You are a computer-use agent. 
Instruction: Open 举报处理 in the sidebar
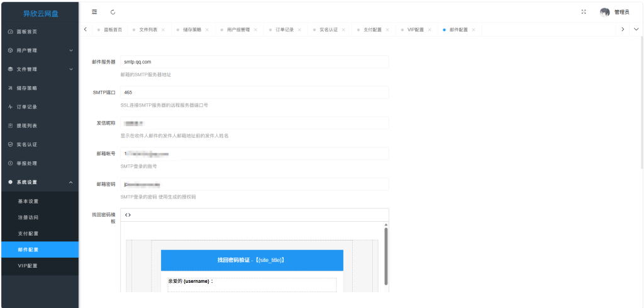40,163
